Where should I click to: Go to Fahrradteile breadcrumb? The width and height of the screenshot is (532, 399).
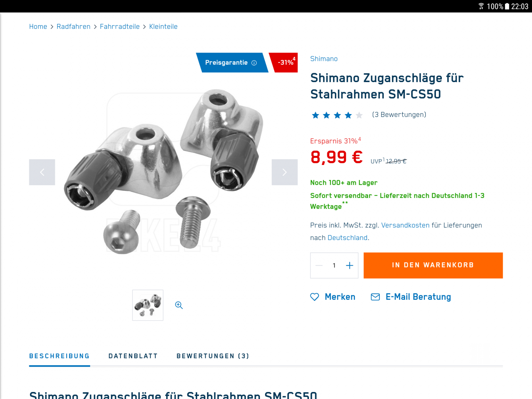click(x=120, y=27)
